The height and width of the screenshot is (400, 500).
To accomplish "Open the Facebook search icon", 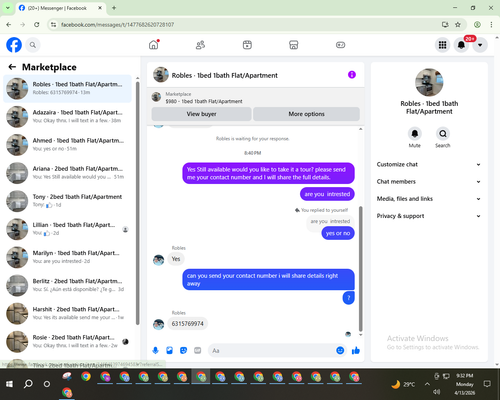I will click(x=33, y=45).
